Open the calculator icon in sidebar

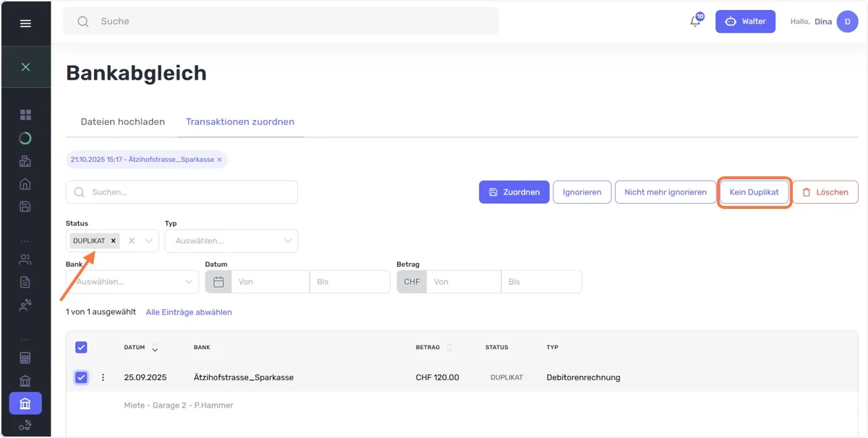25,358
